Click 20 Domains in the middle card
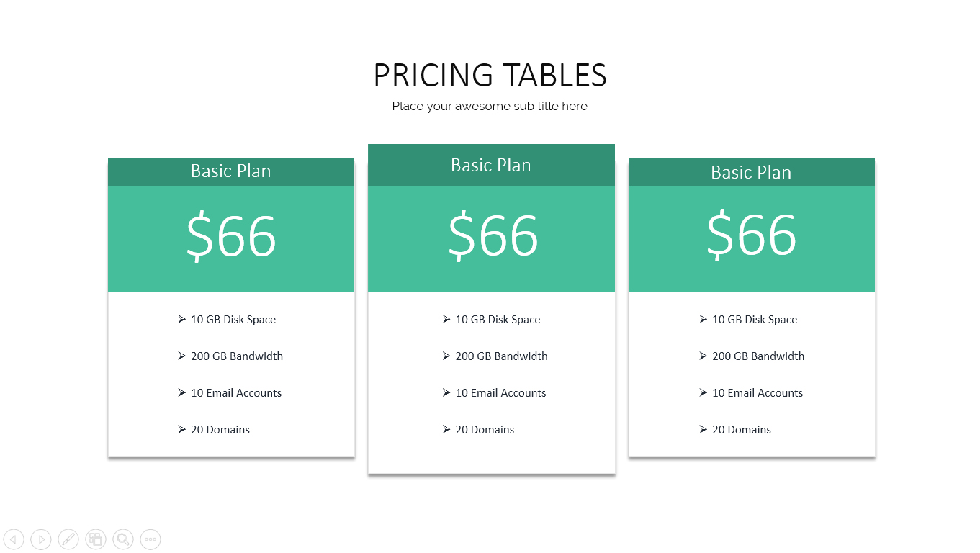Viewport: 980px width, 553px height. pyautogui.click(x=485, y=430)
